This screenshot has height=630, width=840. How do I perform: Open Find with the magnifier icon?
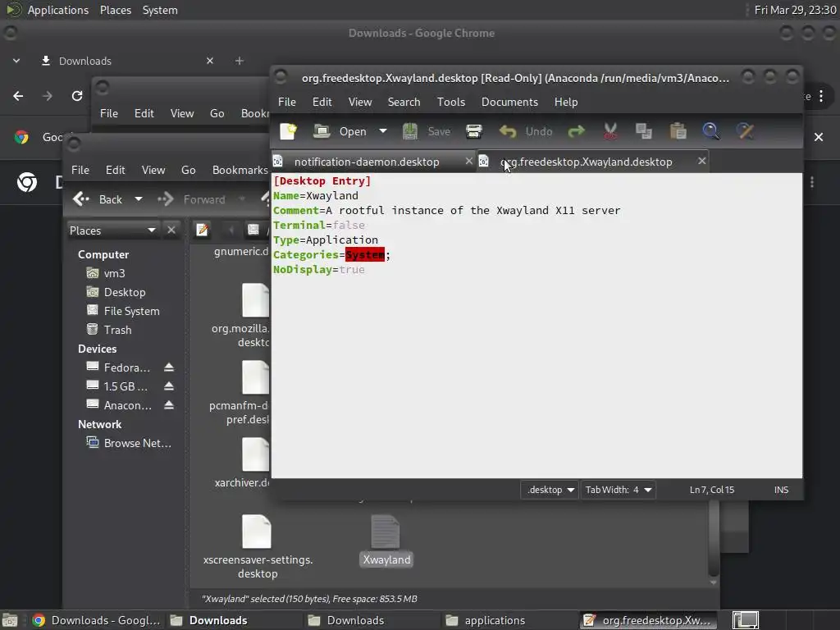[x=711, y=131]
